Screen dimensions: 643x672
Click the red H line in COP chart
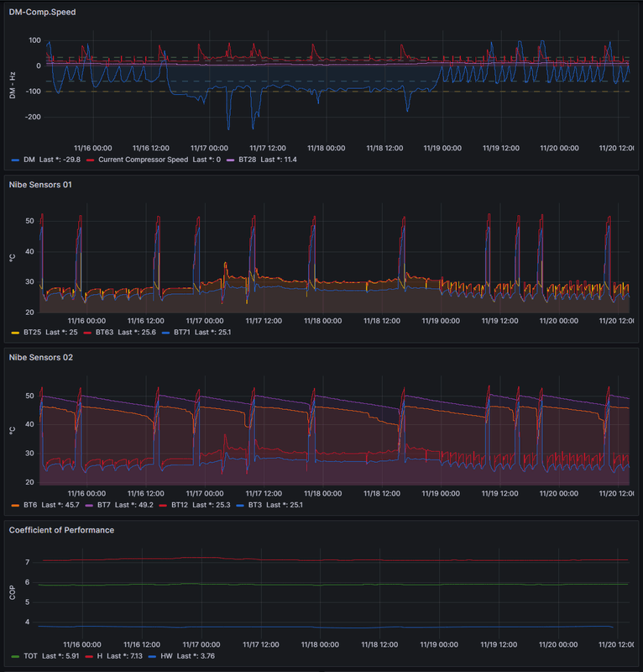pos(336,560)
